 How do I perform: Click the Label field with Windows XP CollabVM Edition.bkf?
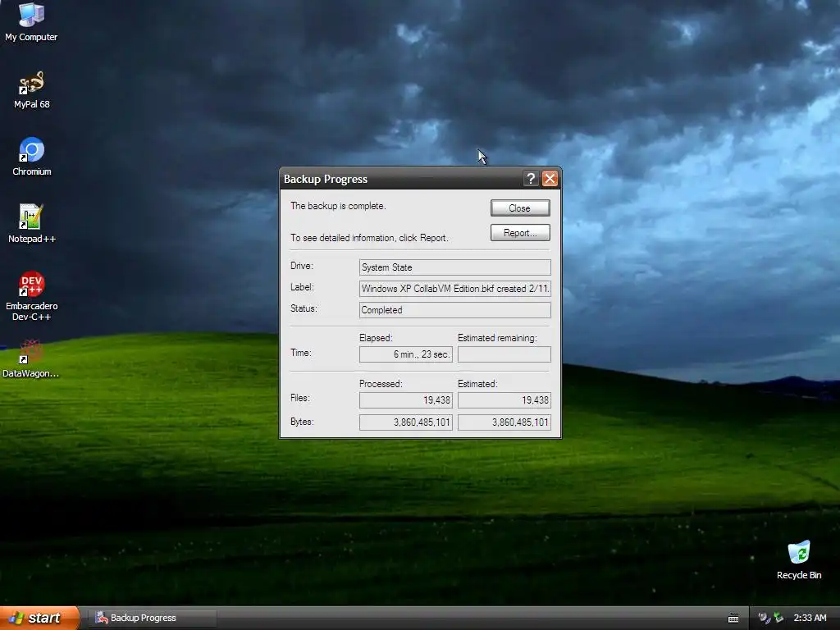[454, 288]
